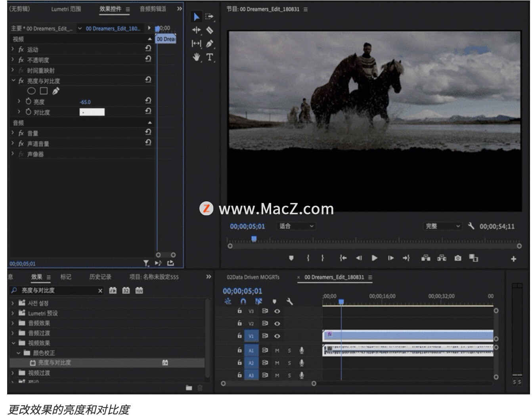Screen dimensions: 532x417
Task: Create ellipse mask for 亮度与对比度 effect
Action: point(31,91)
